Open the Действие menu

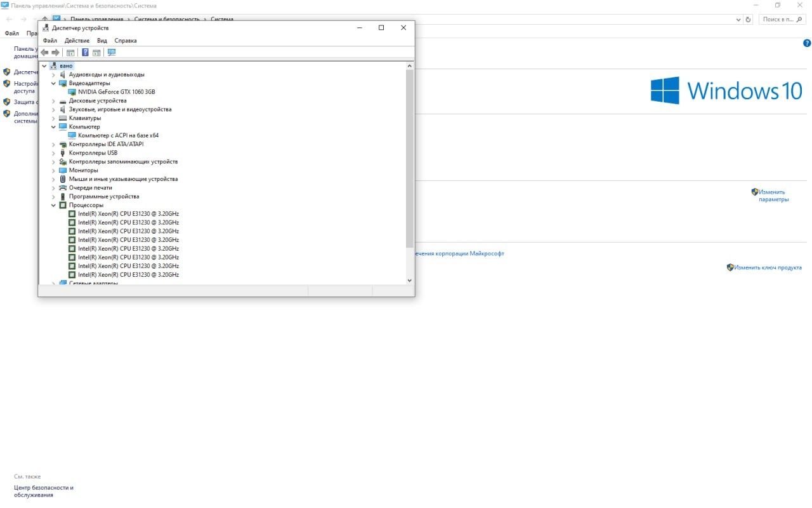tap(77, 41)
